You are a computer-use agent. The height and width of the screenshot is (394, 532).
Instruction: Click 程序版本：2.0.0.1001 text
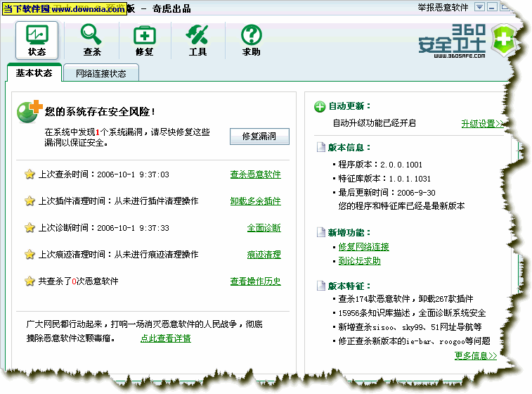point(380,165)
